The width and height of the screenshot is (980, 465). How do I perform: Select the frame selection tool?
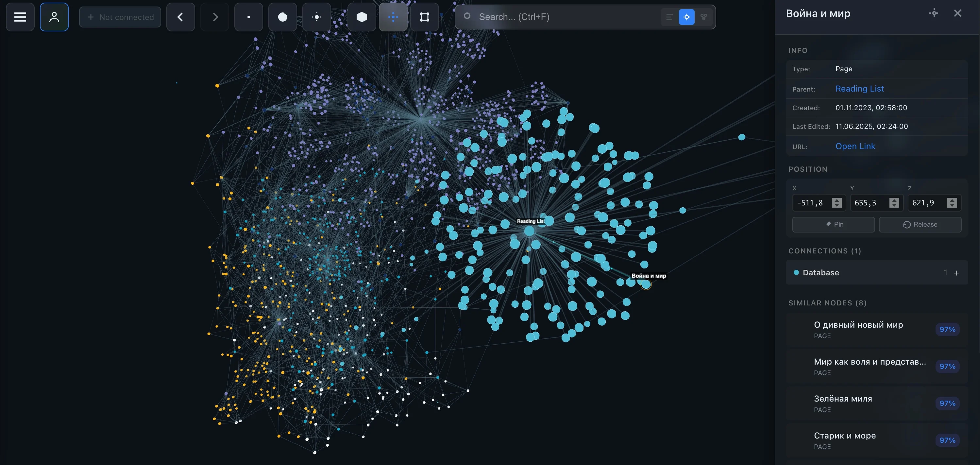coord(424,17)
